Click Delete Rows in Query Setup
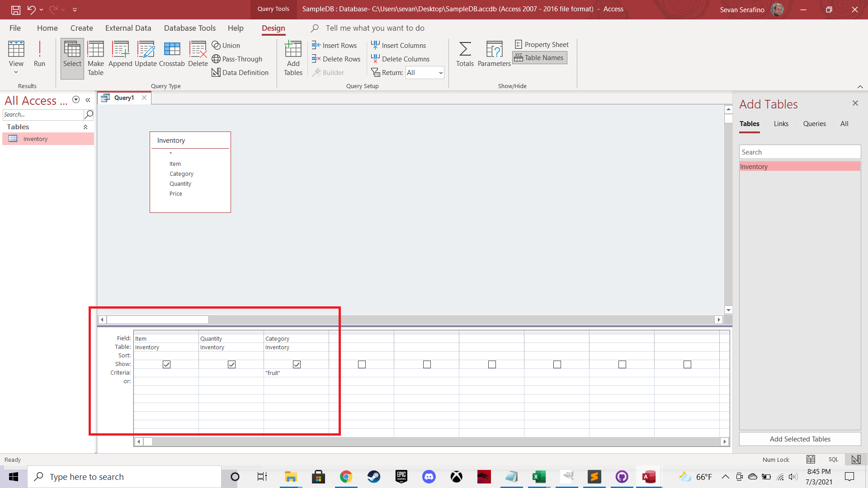 pyautogui.click(x=336, y=59)
